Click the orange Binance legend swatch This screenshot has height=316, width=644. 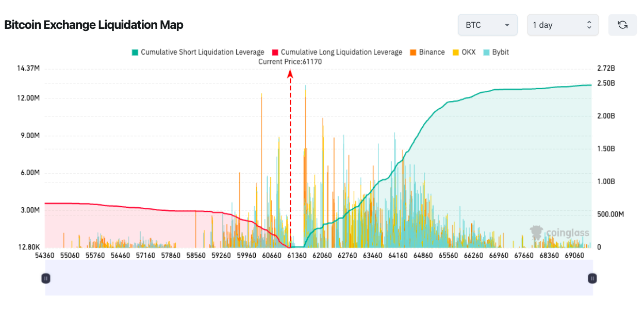point(414,52)
